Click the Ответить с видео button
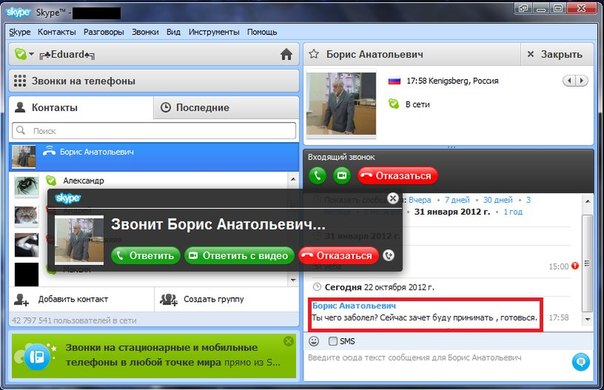Image resolution: width=604 pixels, height=390 pixels. 239,256
